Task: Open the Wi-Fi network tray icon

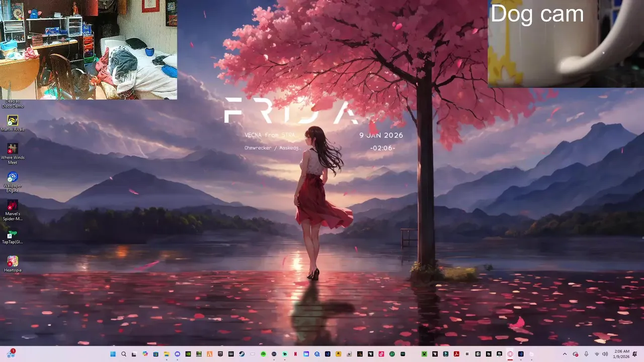Action: pyautogui.click(x=597, y=354)
